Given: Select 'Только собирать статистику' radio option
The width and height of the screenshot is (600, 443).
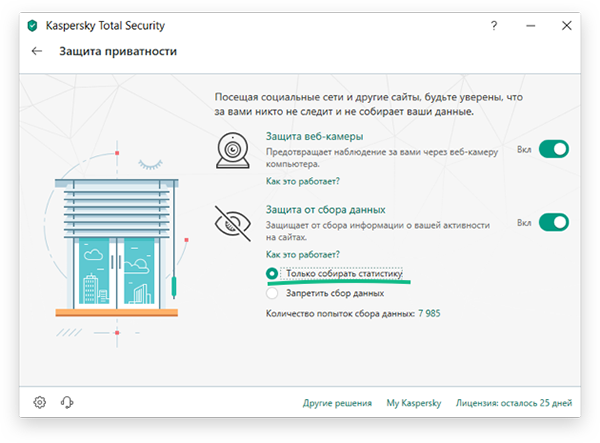Looking at the screenshot, I should (272, 273).
